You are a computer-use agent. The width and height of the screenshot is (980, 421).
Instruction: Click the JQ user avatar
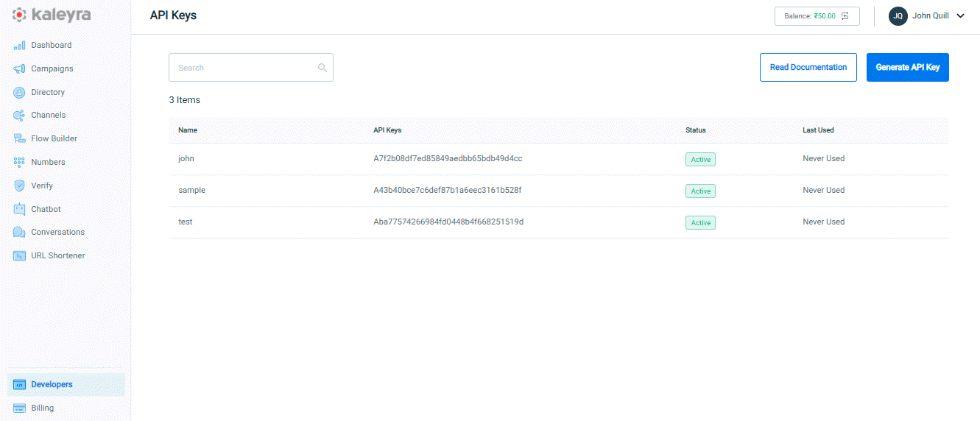pos(898,16)
